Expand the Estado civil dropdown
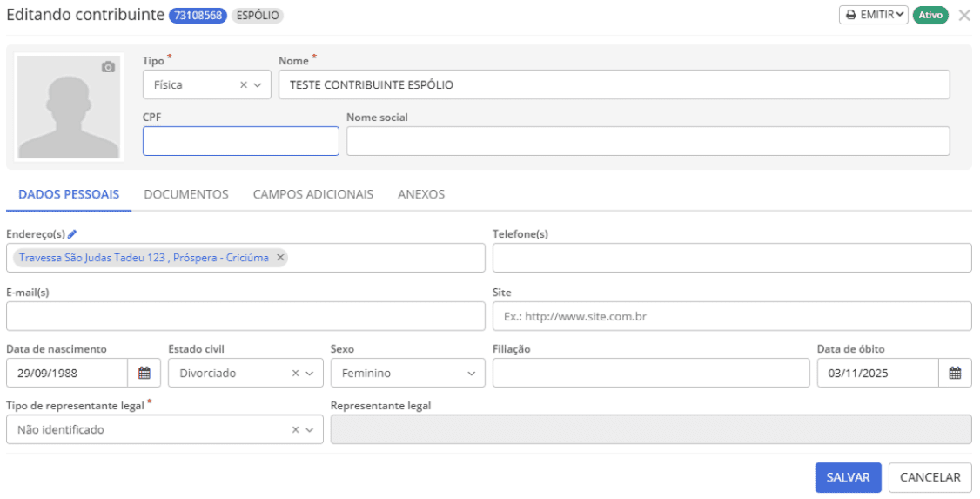The image size is (980, 499). [x=310, y=373]
